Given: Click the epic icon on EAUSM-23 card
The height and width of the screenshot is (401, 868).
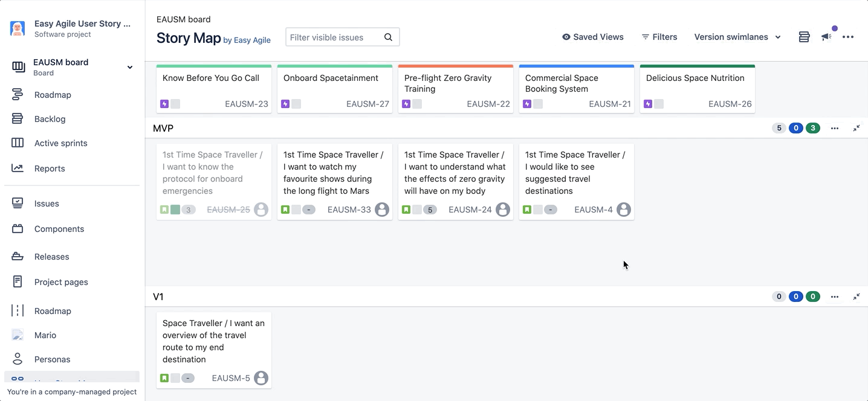Looking at the screenshot, I should click(x=164, y=104).
